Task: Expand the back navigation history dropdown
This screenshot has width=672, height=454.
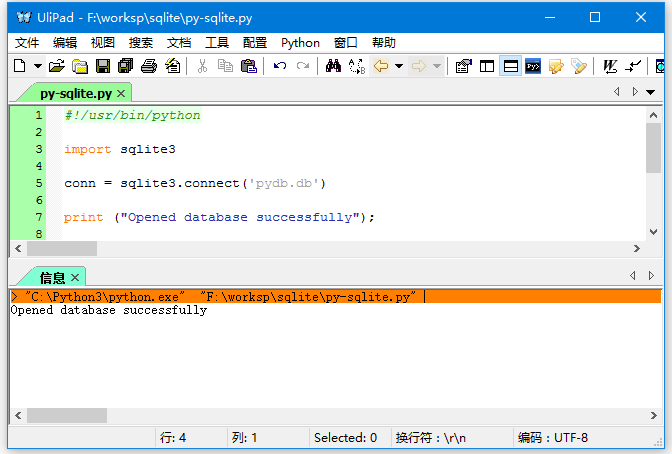Action: pos(399,66)
